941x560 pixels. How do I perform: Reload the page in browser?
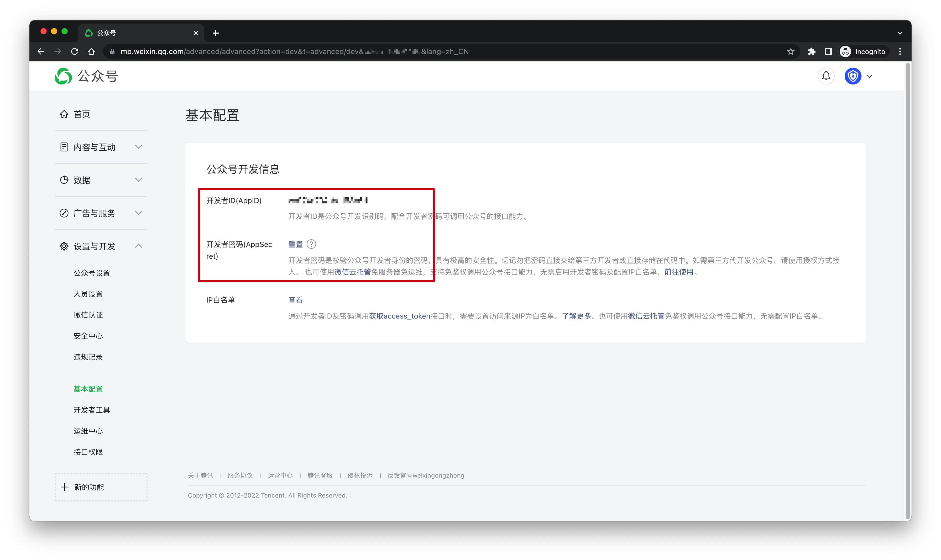[75, 52]
